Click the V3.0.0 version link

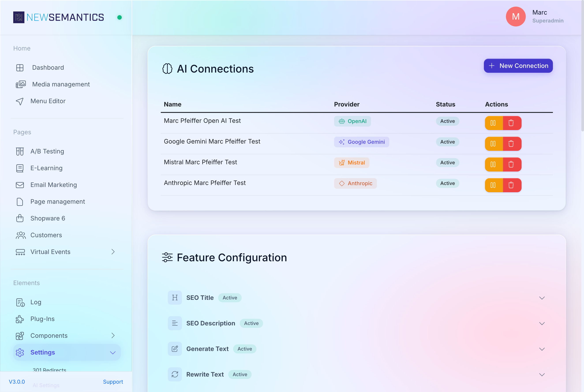point(17,382)
